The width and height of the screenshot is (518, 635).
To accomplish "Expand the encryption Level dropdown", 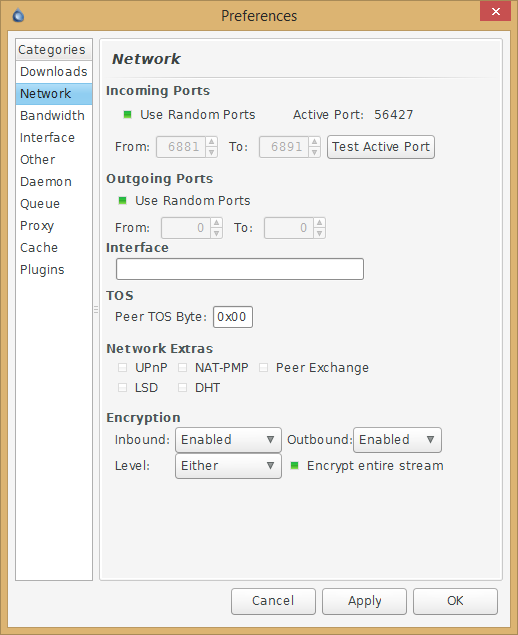I will 228,466.
